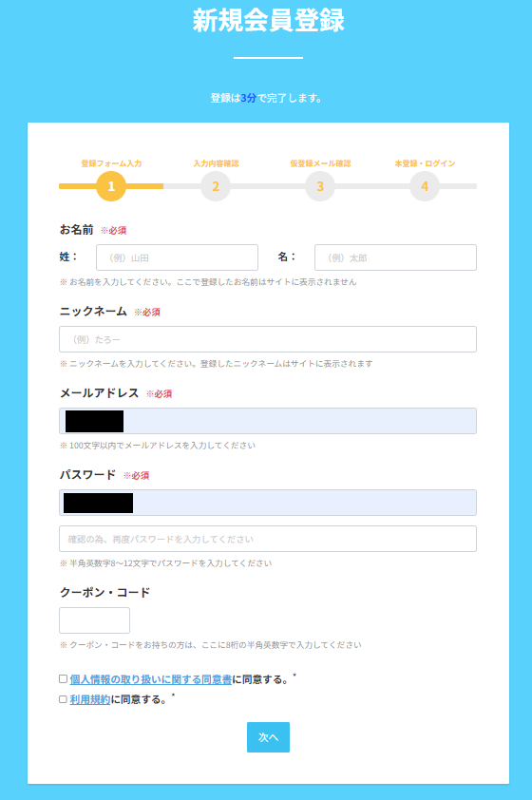
Task: Focus the 名 first name field
Action: [396, 257]
